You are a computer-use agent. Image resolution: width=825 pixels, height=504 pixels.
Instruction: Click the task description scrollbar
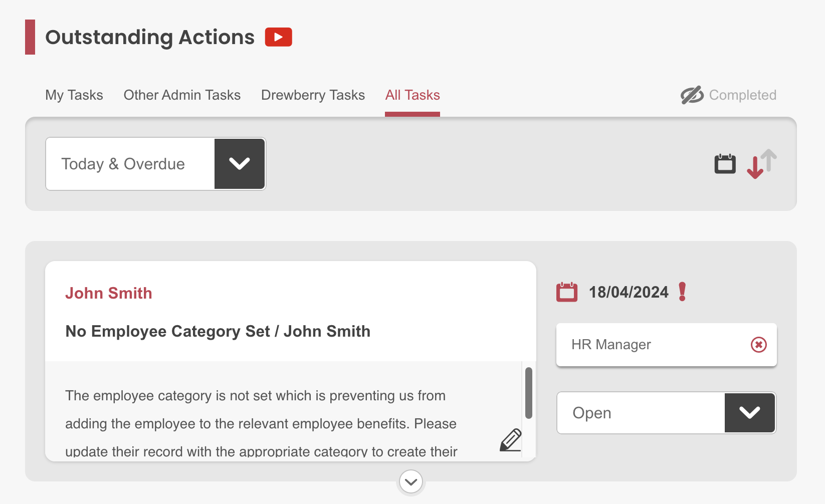(x=529, y=393)
